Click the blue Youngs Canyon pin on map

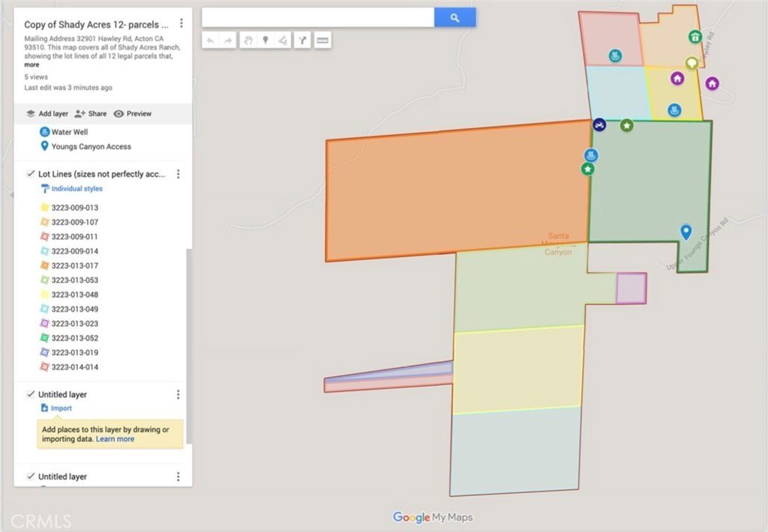(x=685, y=232)
